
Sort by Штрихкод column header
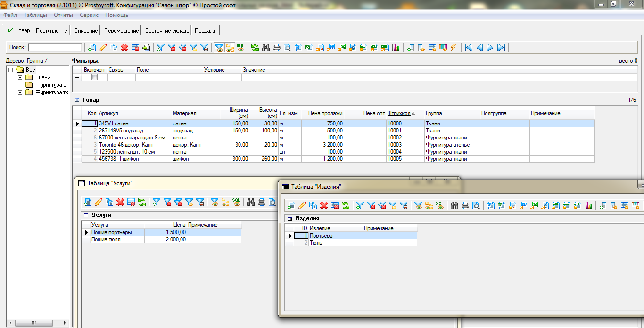coord(399,113)
